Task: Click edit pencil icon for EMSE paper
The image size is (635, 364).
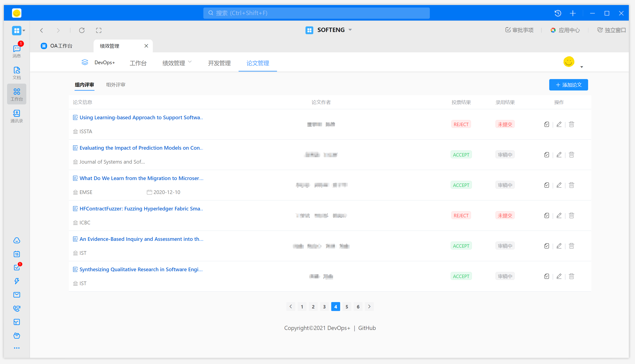Action: tap(559, 185)
